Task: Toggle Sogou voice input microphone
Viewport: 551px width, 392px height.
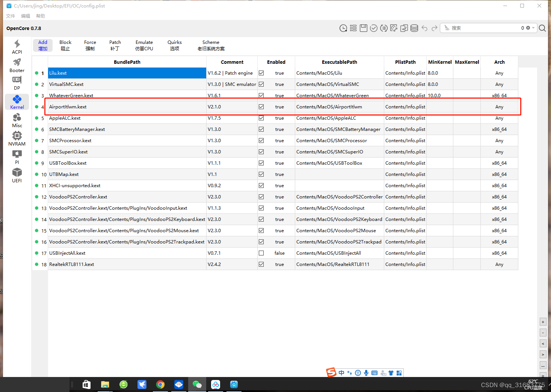Action: 366,373
